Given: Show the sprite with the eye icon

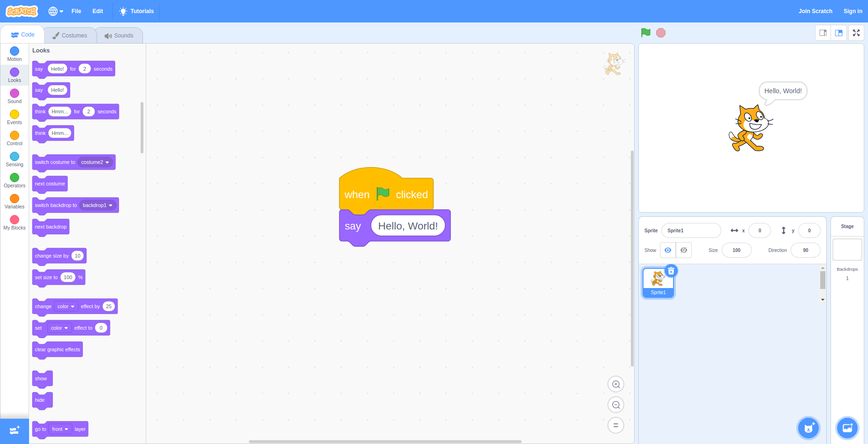Looking at the screenshot, I should click(x=668, y=250).
